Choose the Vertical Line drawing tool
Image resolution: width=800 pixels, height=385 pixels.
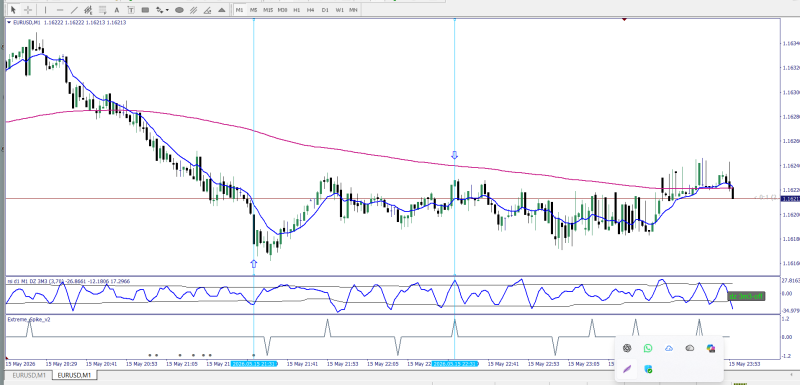45,10
